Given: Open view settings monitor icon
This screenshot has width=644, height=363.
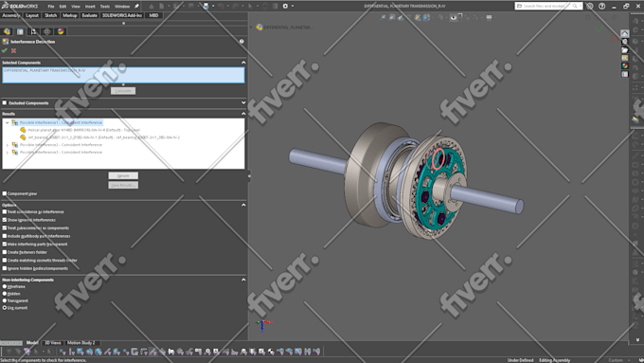Looking at the screenshot, I should (489, 18).
